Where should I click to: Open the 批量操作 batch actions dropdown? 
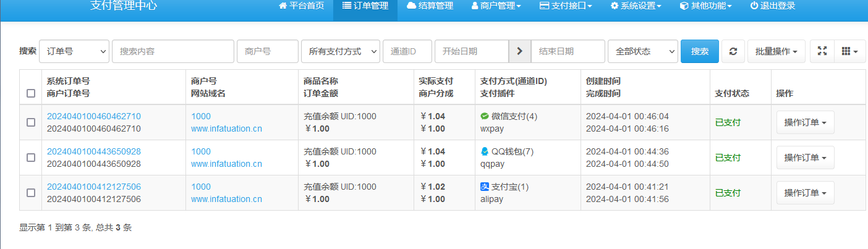[776, 51]
